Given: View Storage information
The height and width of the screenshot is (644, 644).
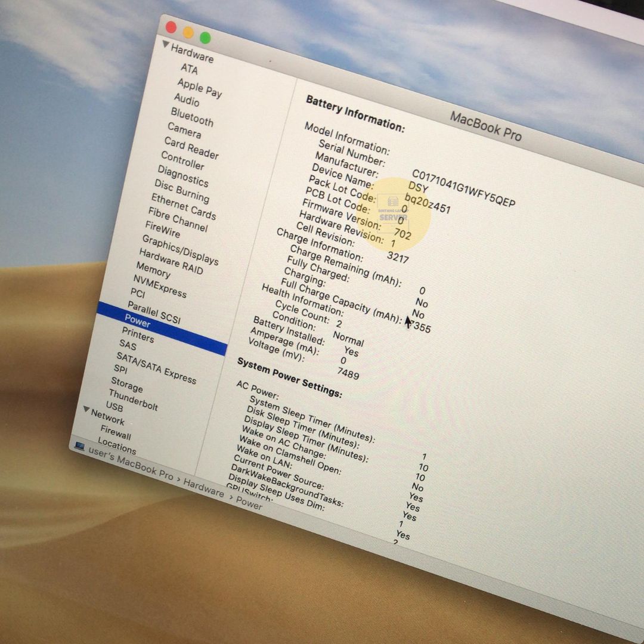Looking at the screenshot, I should click(x=127, y=385).
